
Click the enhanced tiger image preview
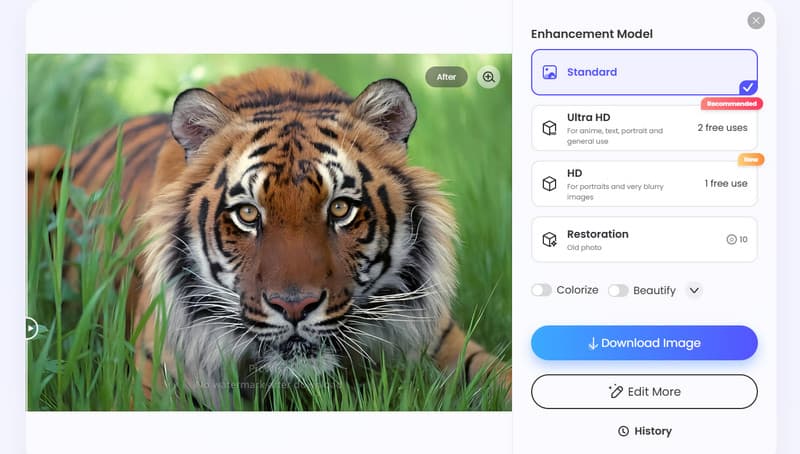pos(269,232)
